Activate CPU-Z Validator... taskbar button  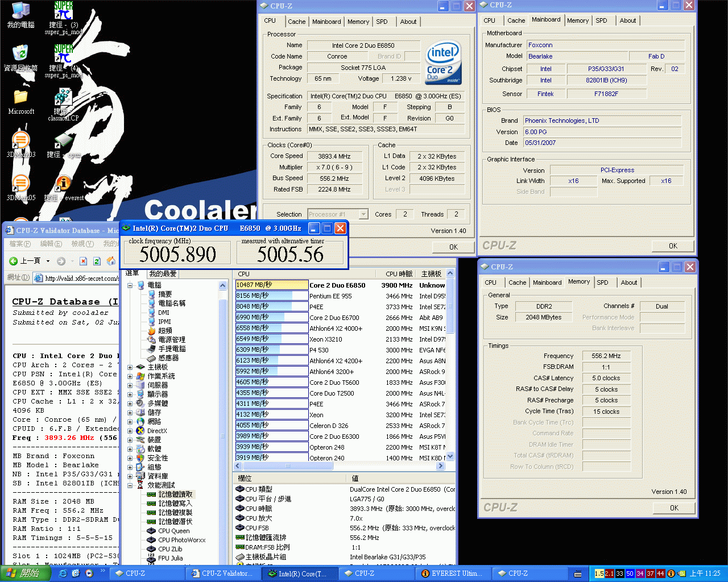(x=224, y=573)
